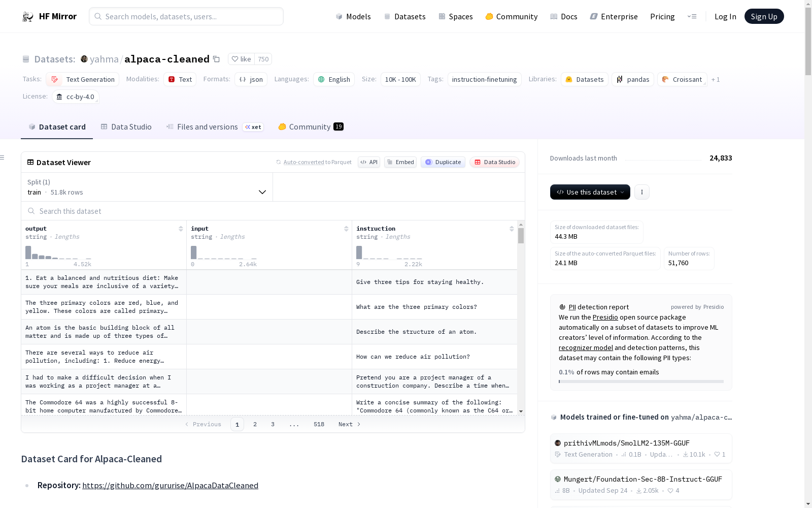Viewport: 812px width, 508px height.
Task: Open the Data Studio tab
Action: point(126,127)
